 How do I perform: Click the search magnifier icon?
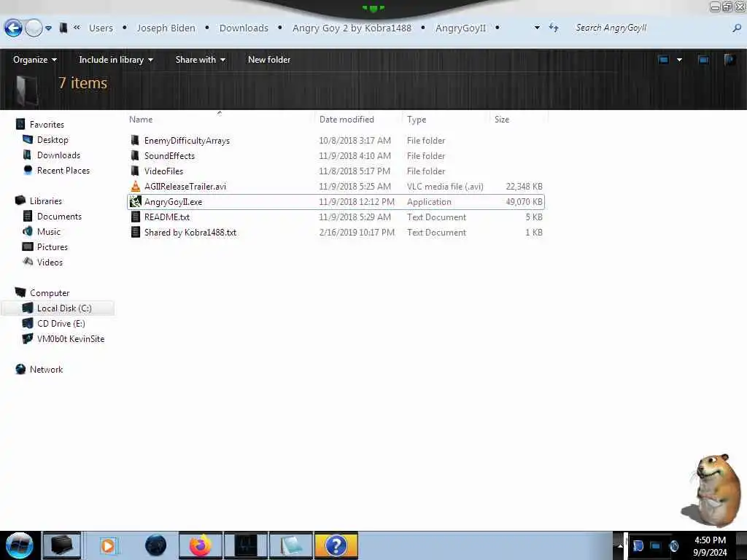737,28
